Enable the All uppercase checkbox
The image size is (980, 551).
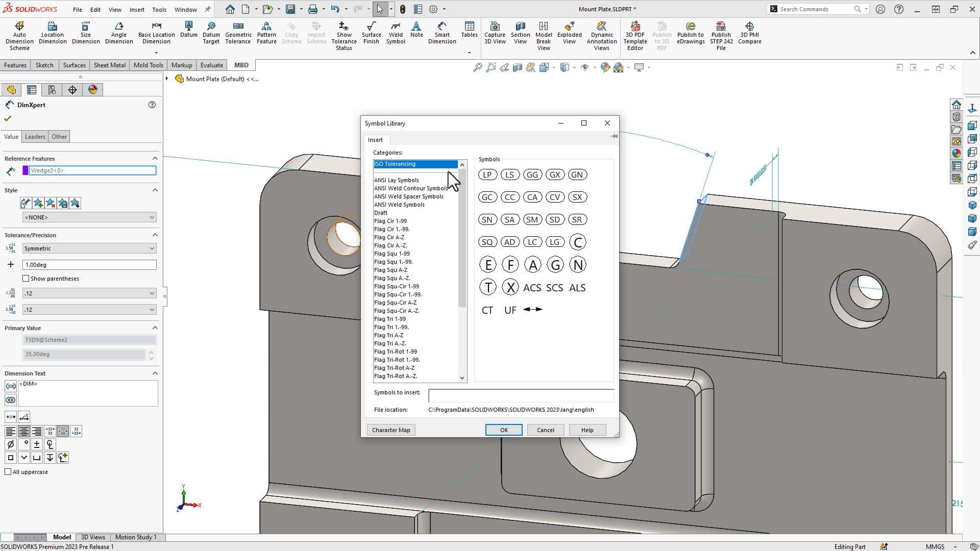tap(8, 471)
